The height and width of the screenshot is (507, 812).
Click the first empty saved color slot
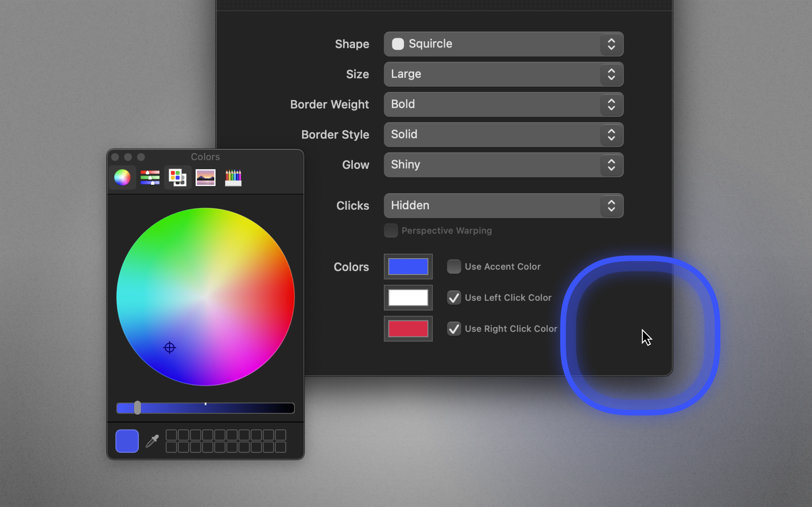coord(171,435)
